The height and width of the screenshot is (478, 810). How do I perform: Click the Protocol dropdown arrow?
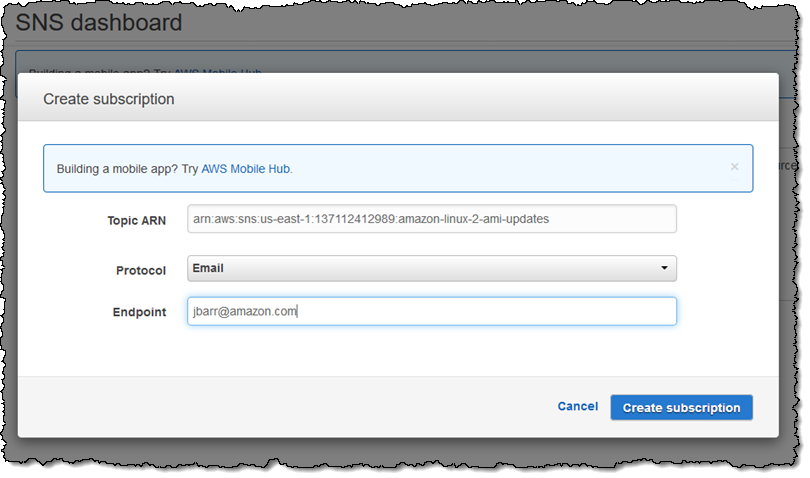point(663,268)
